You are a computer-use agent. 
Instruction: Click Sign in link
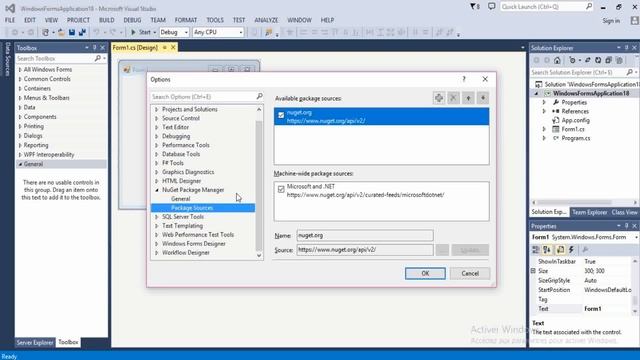tap(611, 21)
